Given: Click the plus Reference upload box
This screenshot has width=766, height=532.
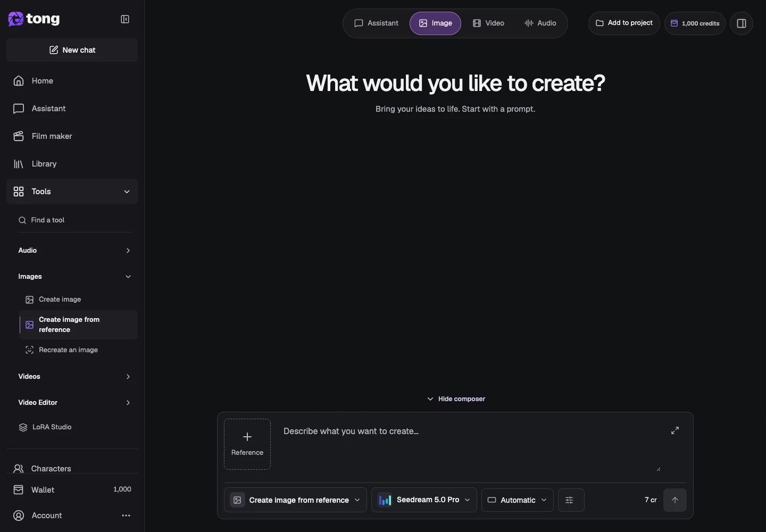Looking at the screenshot, I should 247,444.
